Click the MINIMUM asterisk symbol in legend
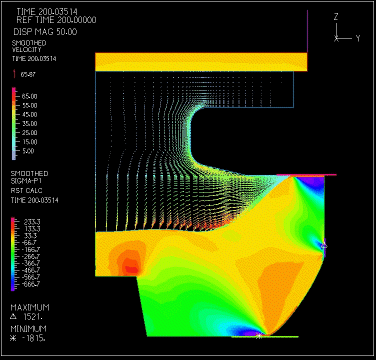This screenshot has height=360, width=376. coord(13,338)
